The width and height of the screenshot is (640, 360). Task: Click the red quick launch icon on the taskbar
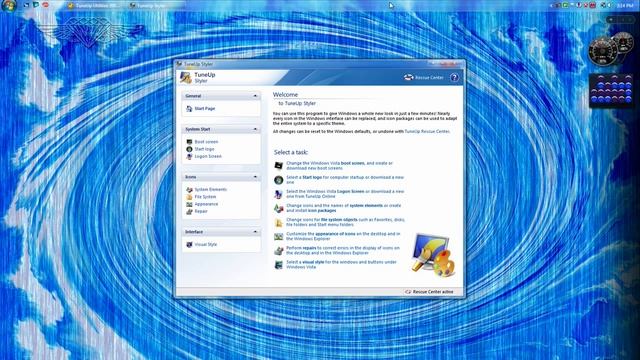[x=45, y=5]
